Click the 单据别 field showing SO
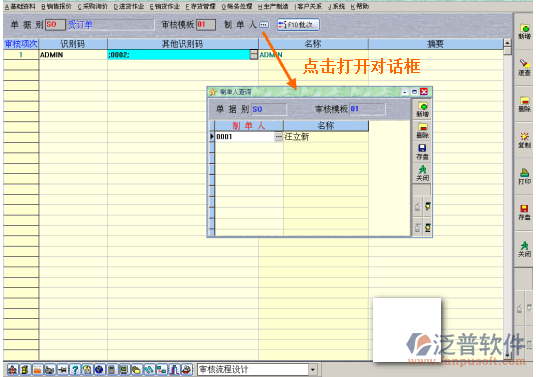The image size is (536, 377). [x=55, y=25]
